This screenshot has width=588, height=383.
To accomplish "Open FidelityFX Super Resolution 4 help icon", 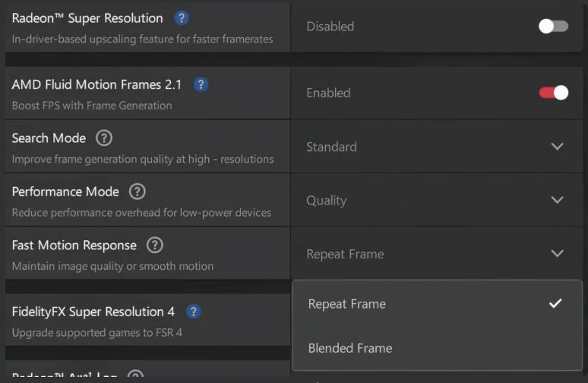I will coord(193,312).
